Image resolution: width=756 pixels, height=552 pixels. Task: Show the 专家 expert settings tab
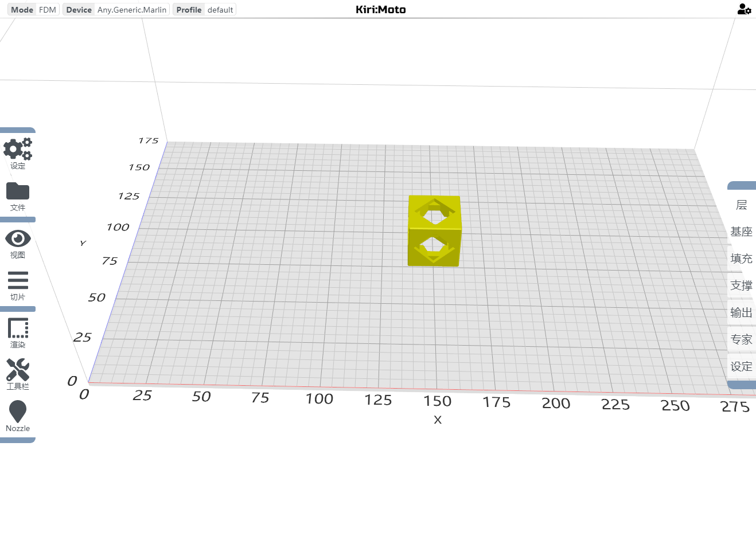point(741,340)
